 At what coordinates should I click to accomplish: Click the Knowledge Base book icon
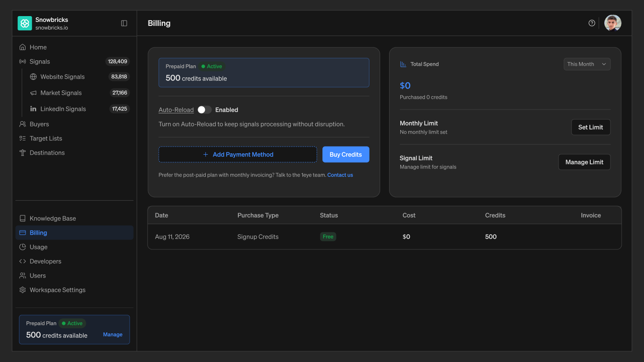point(23,219)
